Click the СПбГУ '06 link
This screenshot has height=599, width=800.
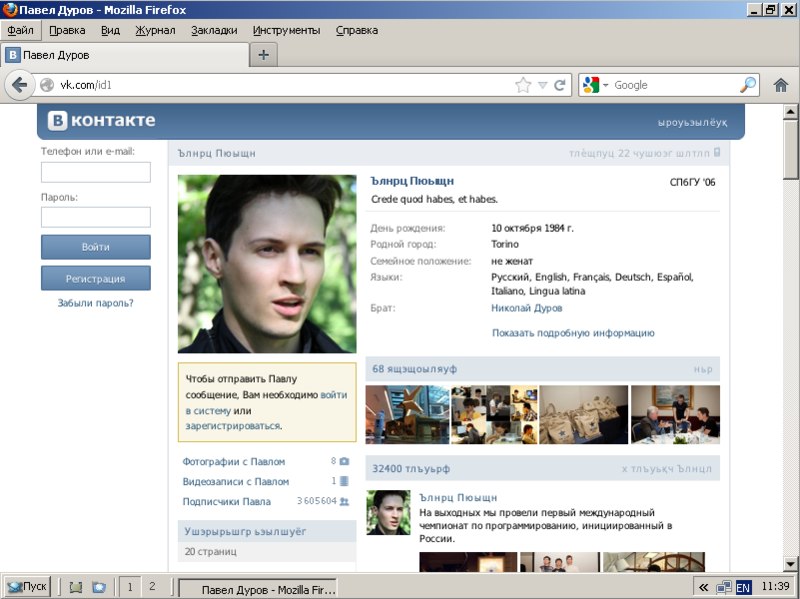click(x=692, y=182)
